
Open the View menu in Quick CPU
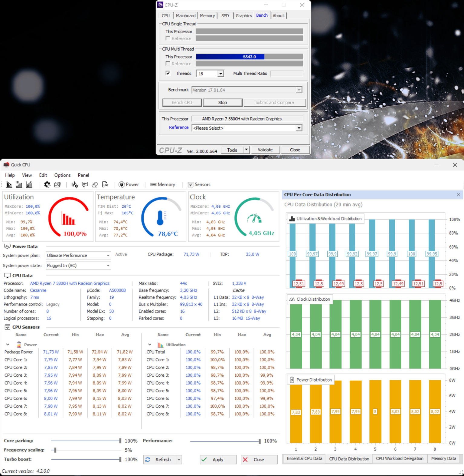(27, 175)
